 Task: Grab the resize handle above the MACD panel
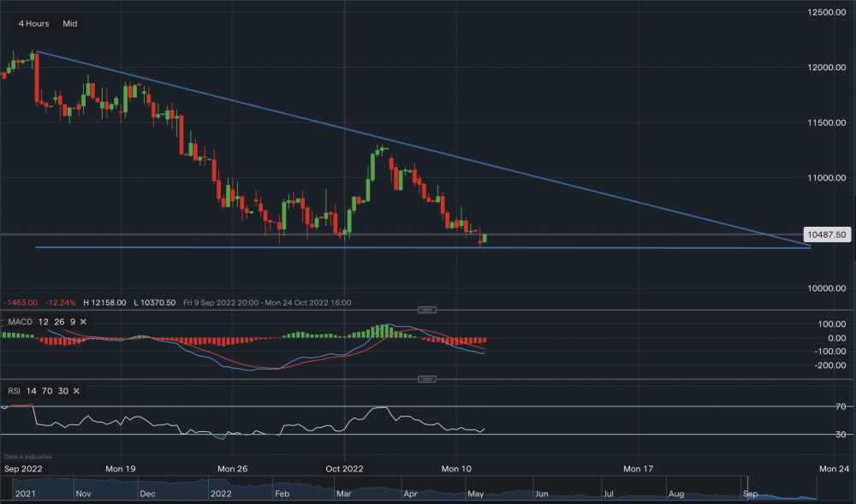[425, 309]
